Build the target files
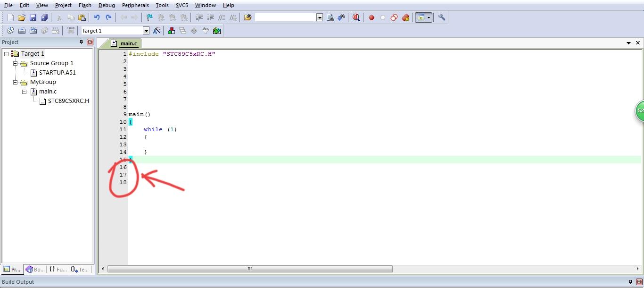 point(22,31)
